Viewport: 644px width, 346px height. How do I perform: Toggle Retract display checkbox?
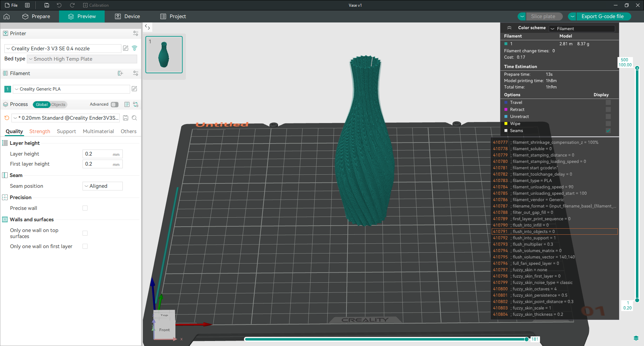pyautogui.click(x=608, y=110)
